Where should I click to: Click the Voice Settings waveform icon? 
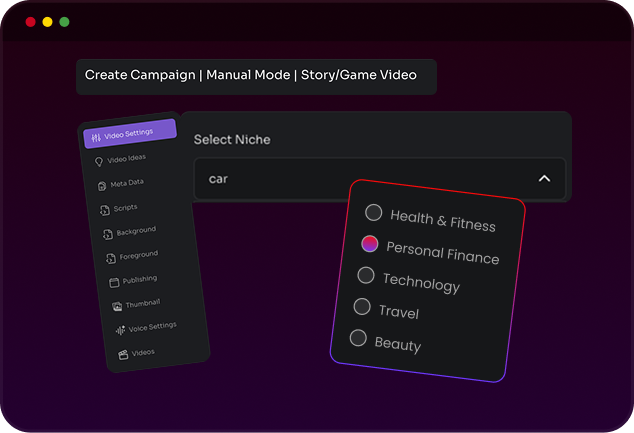pos(120,330)
